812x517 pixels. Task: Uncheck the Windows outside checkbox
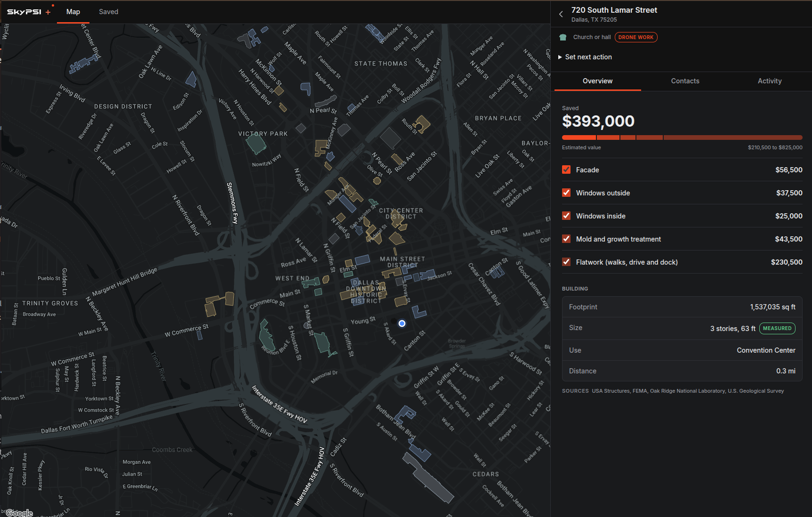[566, 193]
